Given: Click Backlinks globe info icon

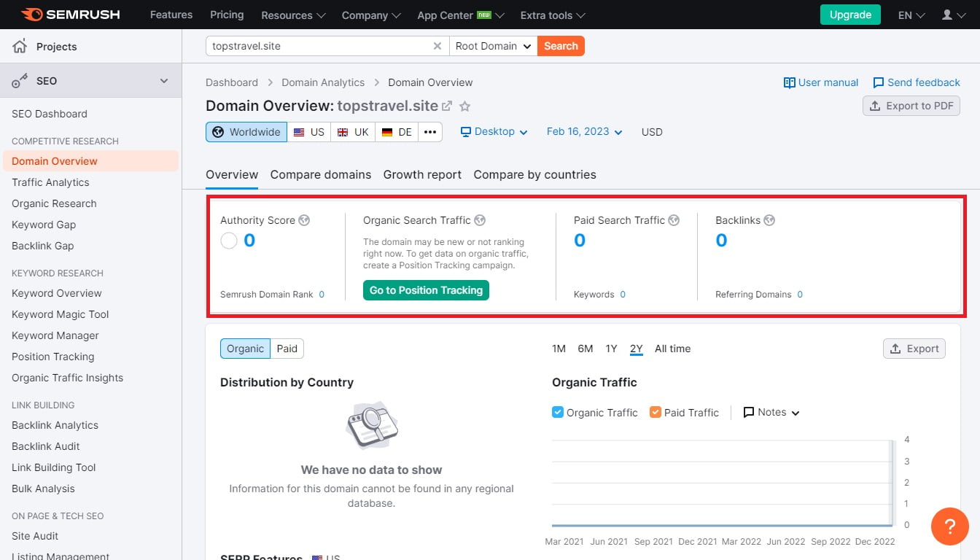Looking at the screenshot, I should (x=769, y=220).
